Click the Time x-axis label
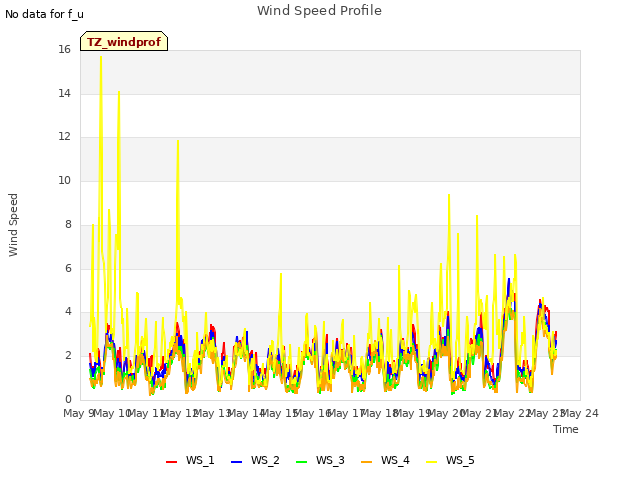 (566, 429)
